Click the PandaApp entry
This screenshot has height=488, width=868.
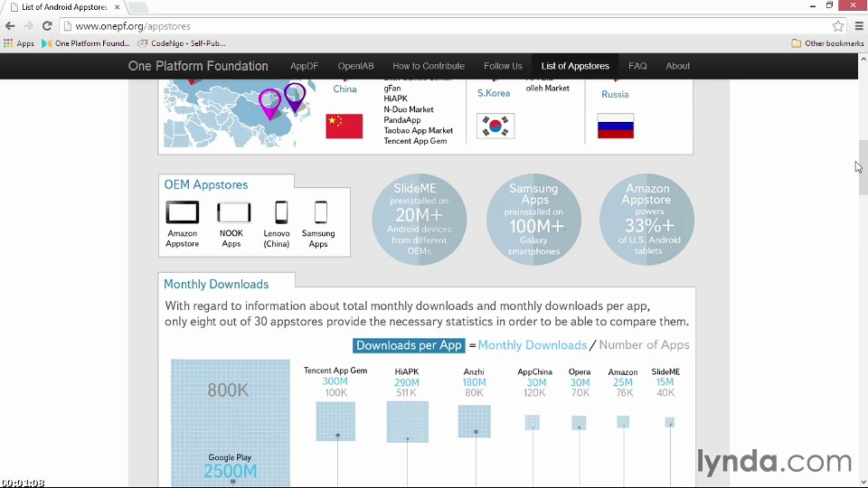pos(401,119)
